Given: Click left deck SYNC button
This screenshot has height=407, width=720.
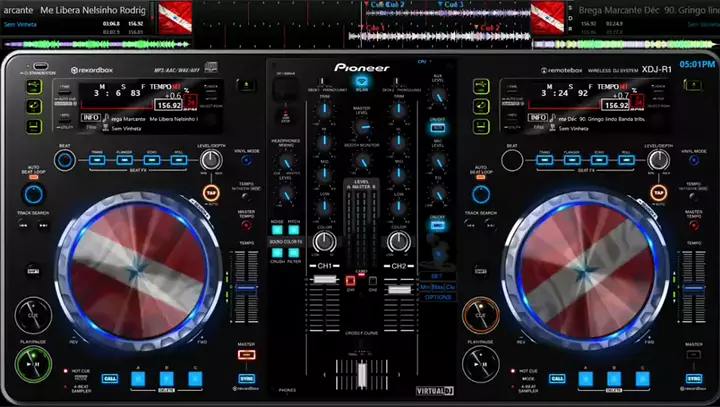Looking at the screenshot, I should [247, 379].
